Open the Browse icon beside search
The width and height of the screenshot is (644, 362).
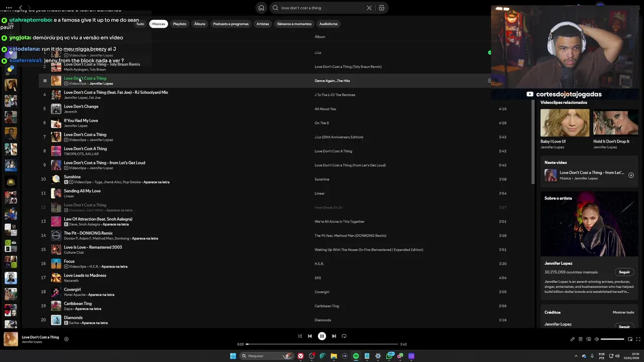tap(381, 8)
